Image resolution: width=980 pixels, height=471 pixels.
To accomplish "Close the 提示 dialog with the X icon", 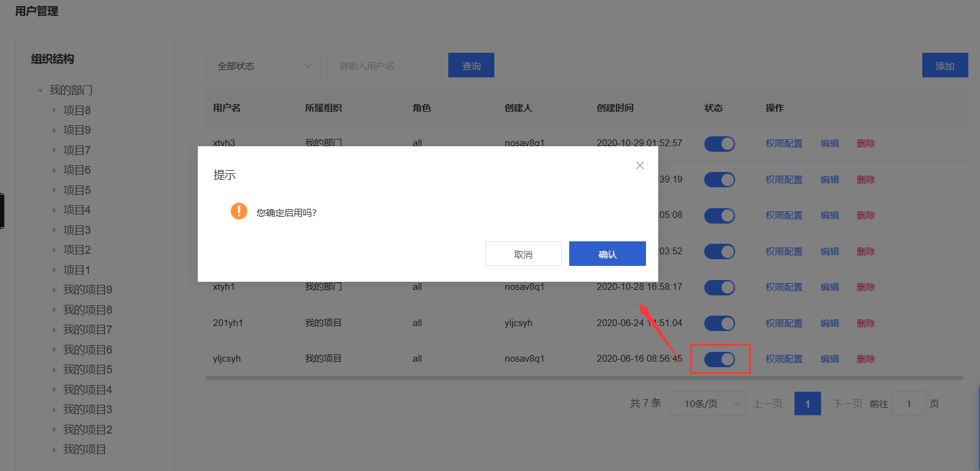I will [x=640, y=165].
